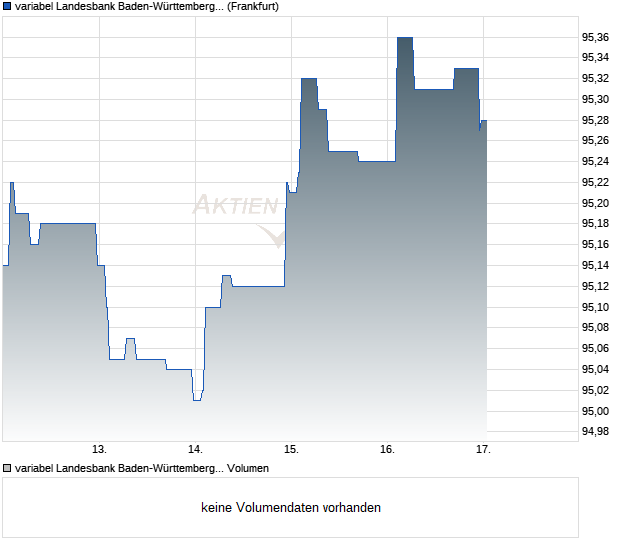620x546 pixels.
Task: Click the chart title 'variabel Landesbank Baden-Württemberg... (Frankfurt)'
Action: (x=147, y=7)
